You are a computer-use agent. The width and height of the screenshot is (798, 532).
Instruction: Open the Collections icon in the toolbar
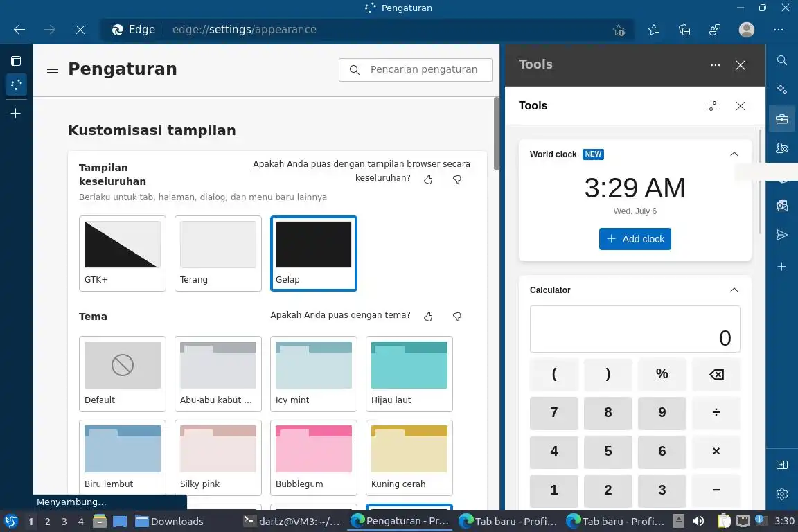pyautogui.click(x=684, y=30)
